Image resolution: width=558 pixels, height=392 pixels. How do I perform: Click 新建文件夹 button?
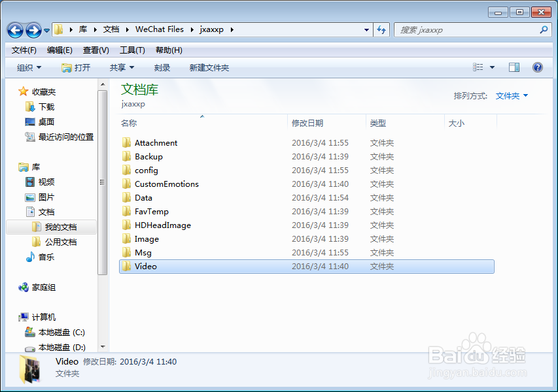click(209, 67)
